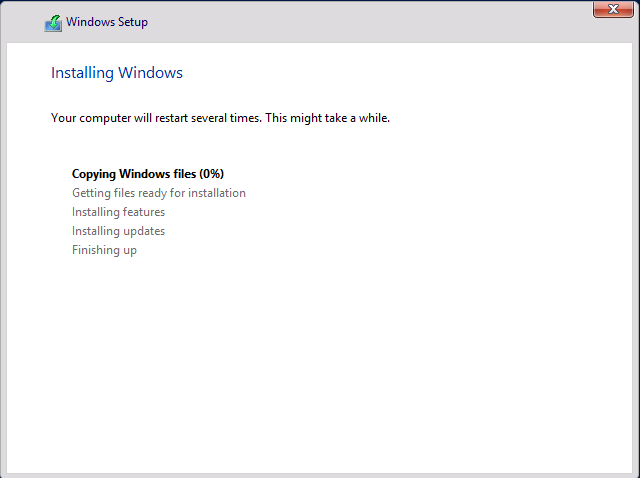Click the word 'Installing' in the heading

(x=82, y=73)
